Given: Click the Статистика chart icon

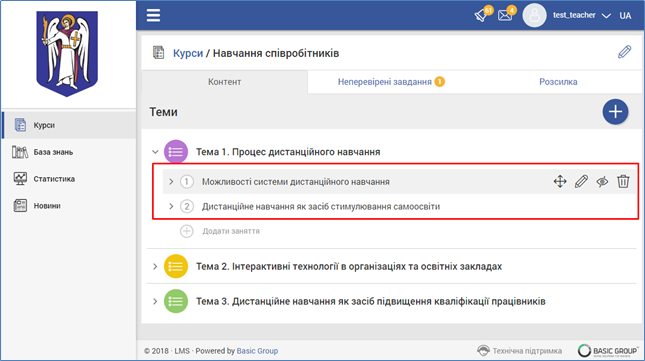Looking at the screenshot, I should click(20, 179).
